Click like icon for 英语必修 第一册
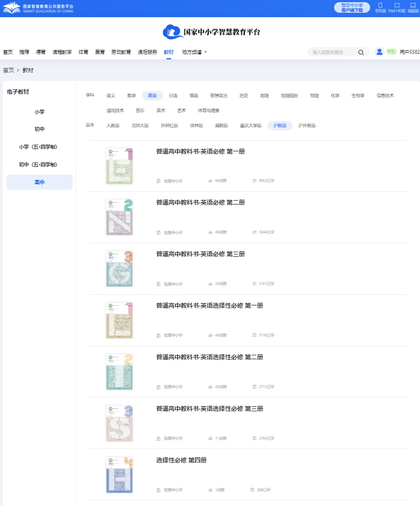 point(211,181)
